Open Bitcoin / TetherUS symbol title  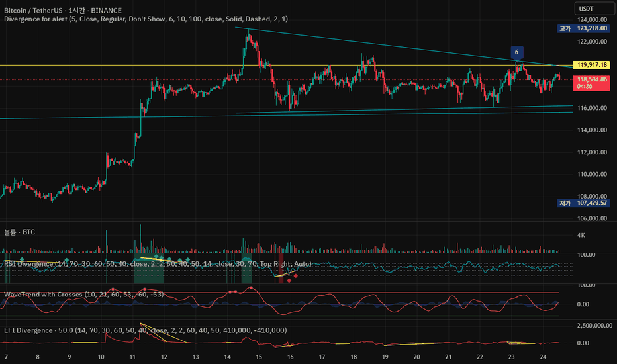point(63,11)
